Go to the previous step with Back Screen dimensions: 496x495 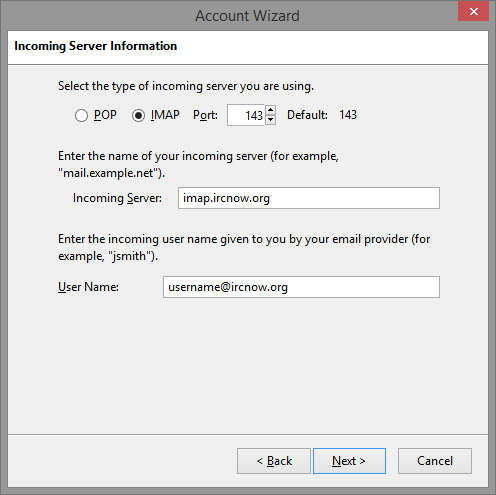pos(274,461)
